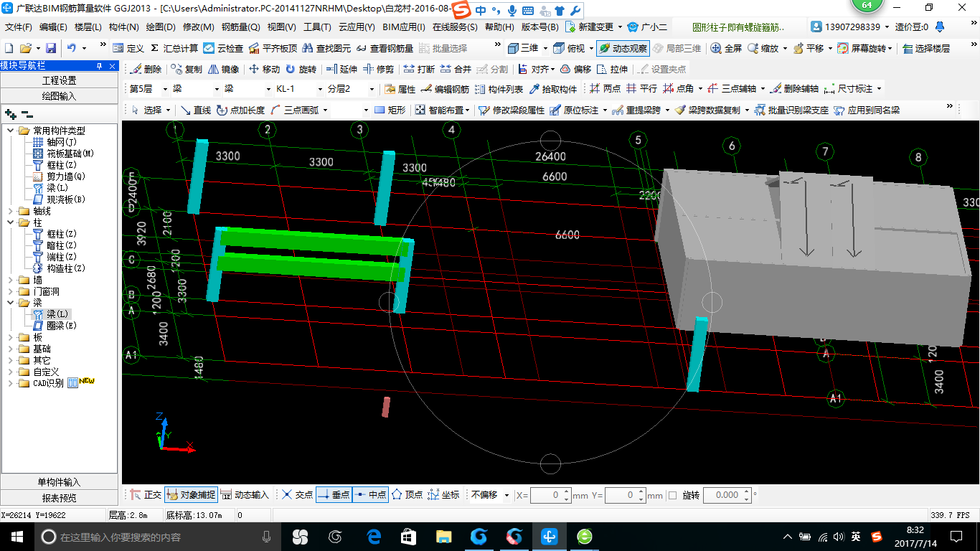Enable the 旋转 rotation checkbox

pos(672,495)
